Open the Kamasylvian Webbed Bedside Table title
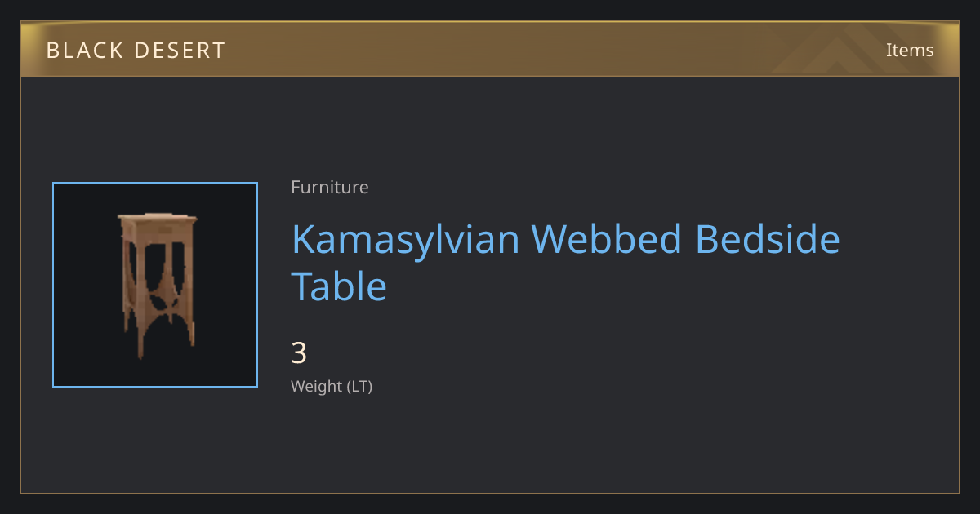The height and width of the screenshot is (514, 980). [565, 263]
